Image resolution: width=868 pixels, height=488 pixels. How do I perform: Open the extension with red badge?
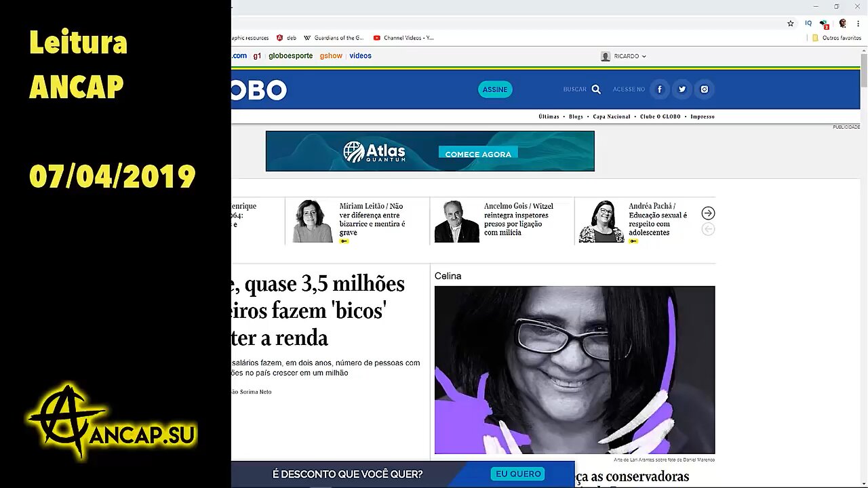tap(825, 24)
